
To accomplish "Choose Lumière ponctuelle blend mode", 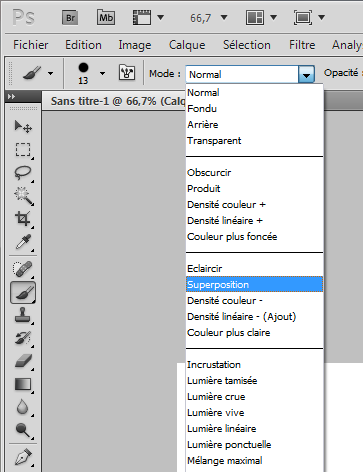I will [x=255, y=444].
